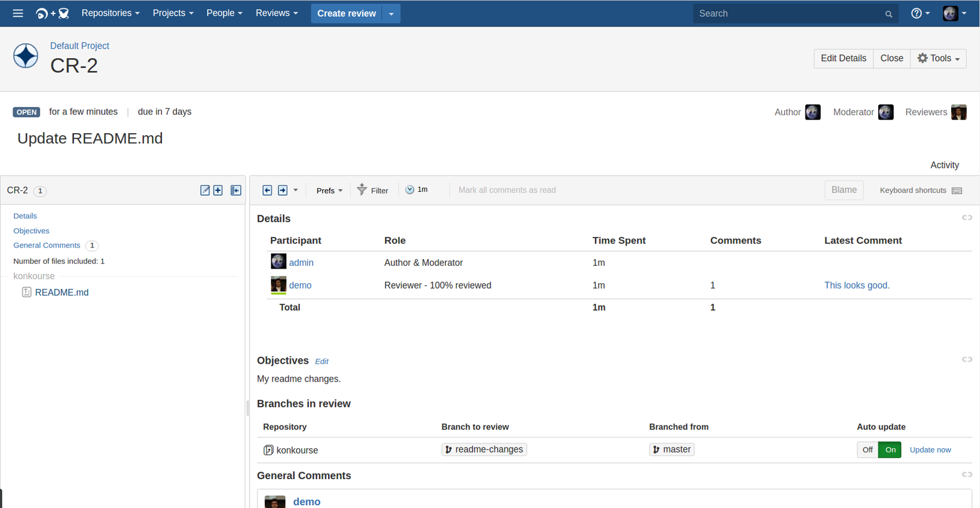Screen dimensions: 980x508
Task: Click the resize handle between the panels
Action: click(x=247, y=408)
